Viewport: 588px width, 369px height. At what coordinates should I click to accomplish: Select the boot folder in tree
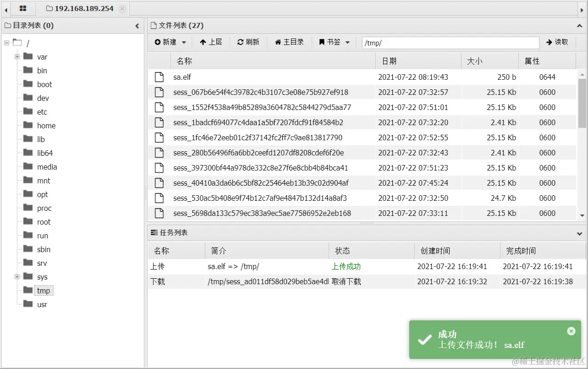click(44, 84)
